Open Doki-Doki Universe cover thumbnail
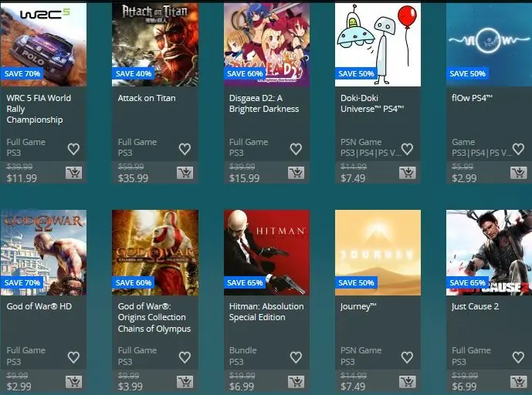The height and width of the screenshot is (395, 532). tap(378, 45)
